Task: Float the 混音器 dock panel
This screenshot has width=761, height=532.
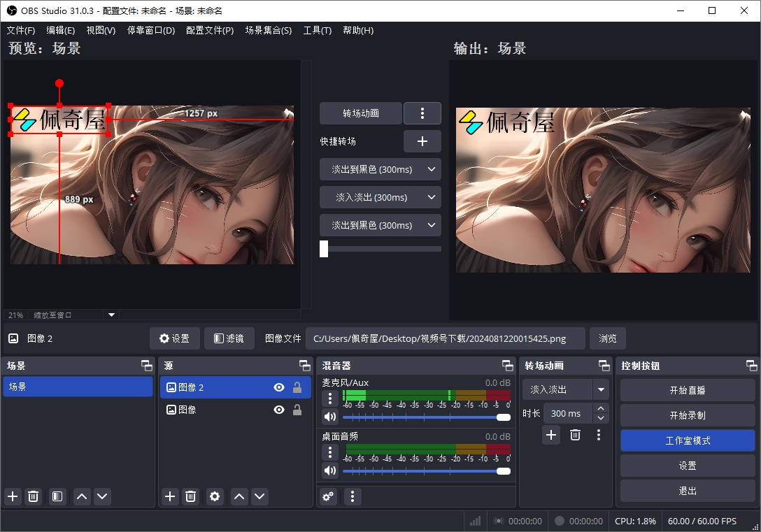Action: coord(507,366)
